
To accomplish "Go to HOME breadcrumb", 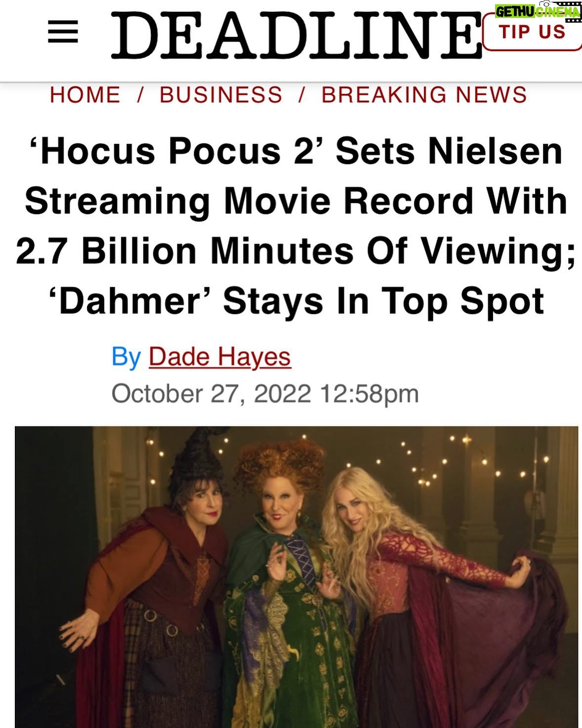I will coord(85,95).
